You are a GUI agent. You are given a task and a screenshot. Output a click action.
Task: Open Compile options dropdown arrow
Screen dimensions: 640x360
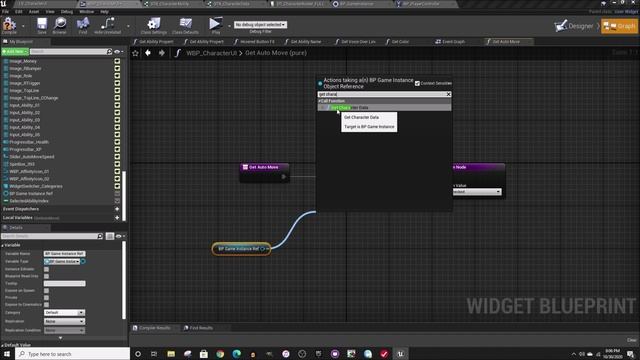pyautogui.click(x=23, y=26)
